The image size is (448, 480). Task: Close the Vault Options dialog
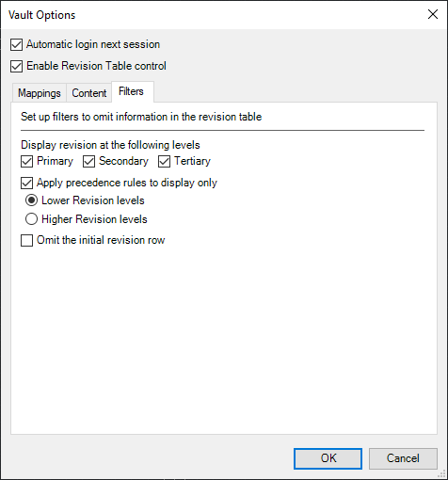433,14
